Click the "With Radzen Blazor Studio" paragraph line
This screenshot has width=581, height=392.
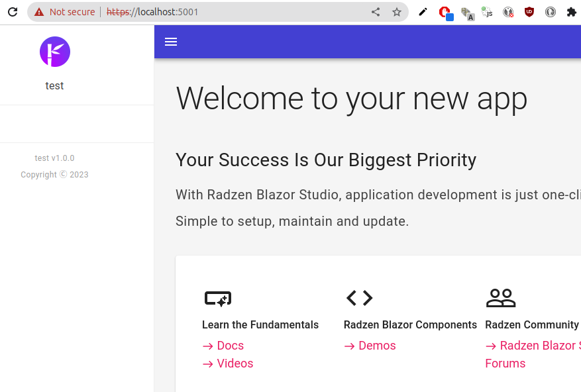[378, 195]
